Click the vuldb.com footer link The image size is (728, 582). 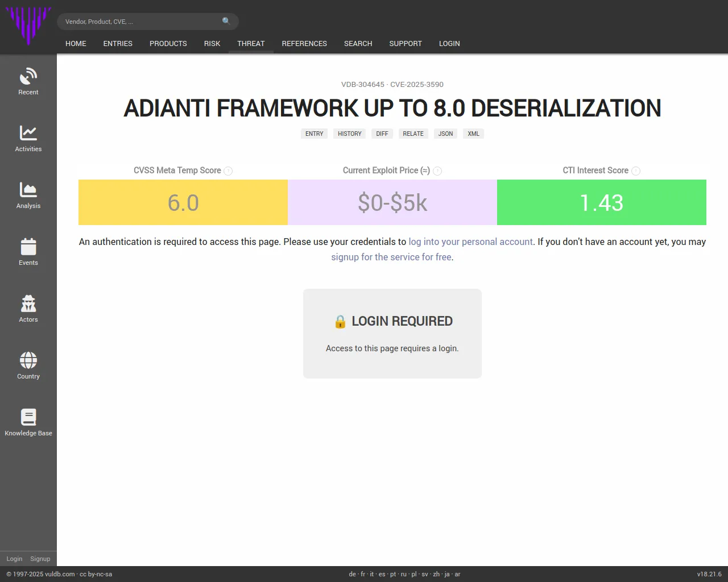point(60,574)
